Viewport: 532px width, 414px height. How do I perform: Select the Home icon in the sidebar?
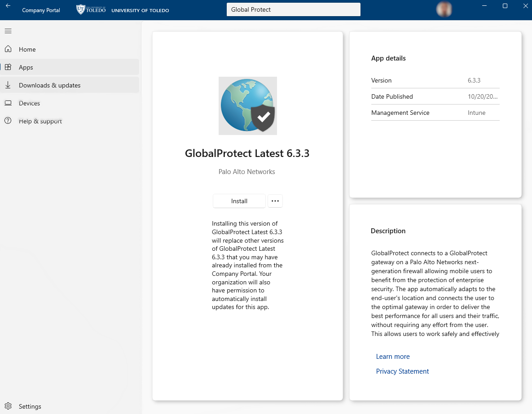coord(8,49)
